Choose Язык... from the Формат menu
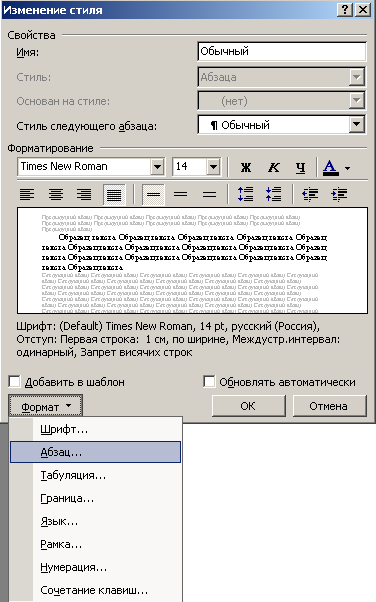The image size is (376, 602). pos(95,521)
